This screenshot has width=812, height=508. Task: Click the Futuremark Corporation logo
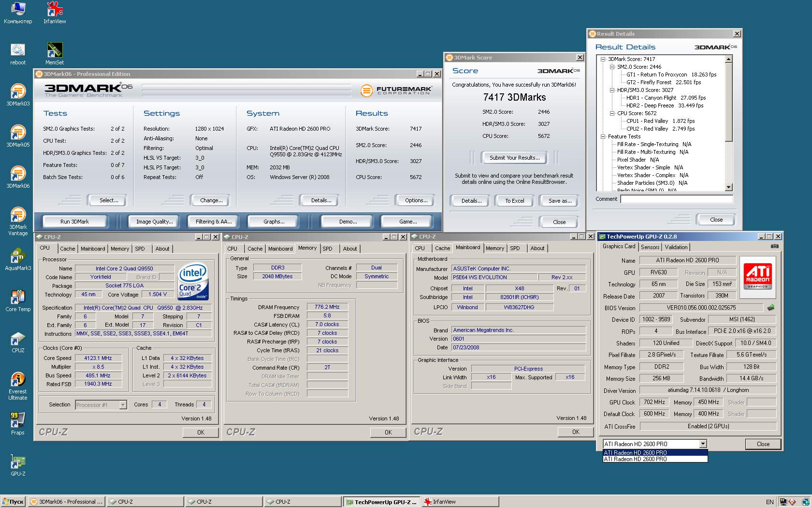click(x=396, y=90)
